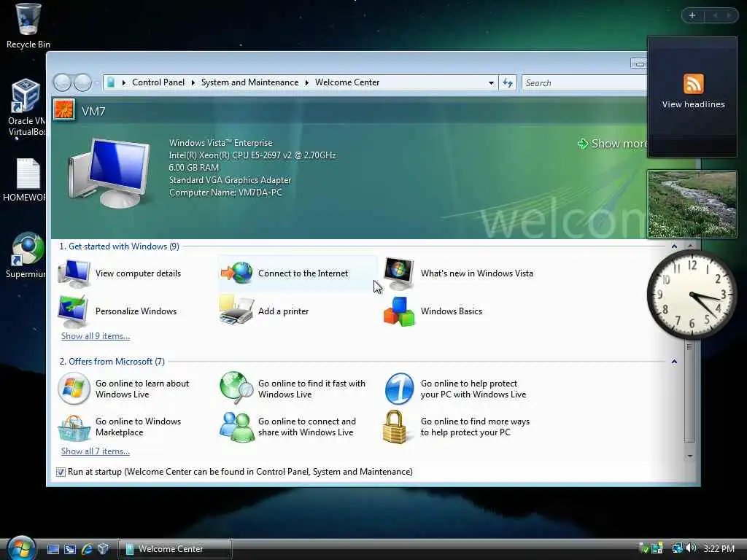The height and width of the screenshot is (560, 747).
Task: Minimize the Welcome Center window
Action: (x=639, y=64)
